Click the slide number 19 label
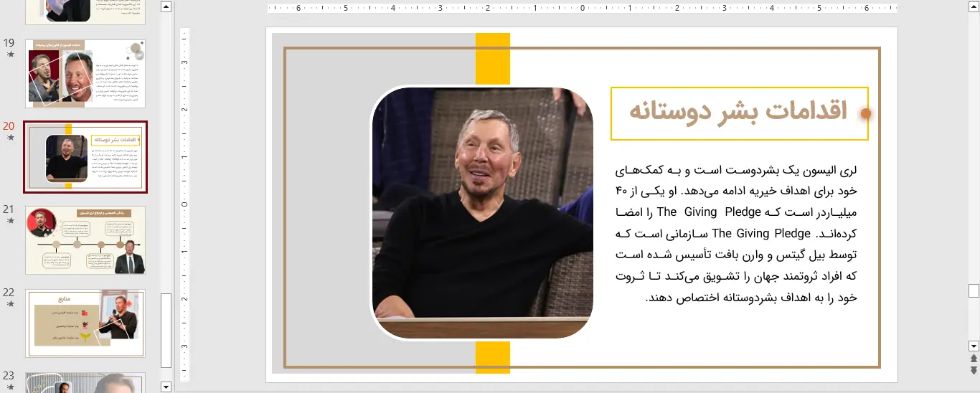Image resolution: width=980 pixels, height=393 pixels. pos(9,43)
